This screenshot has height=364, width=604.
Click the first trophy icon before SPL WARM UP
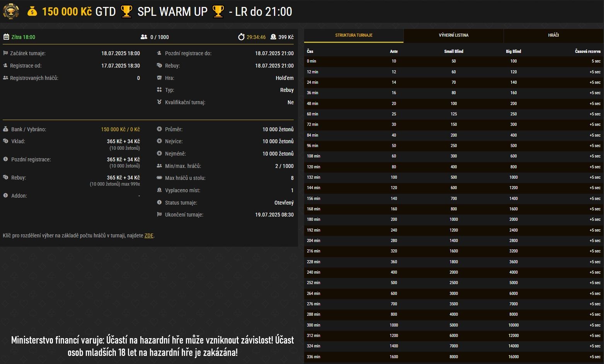click(126, 12)
